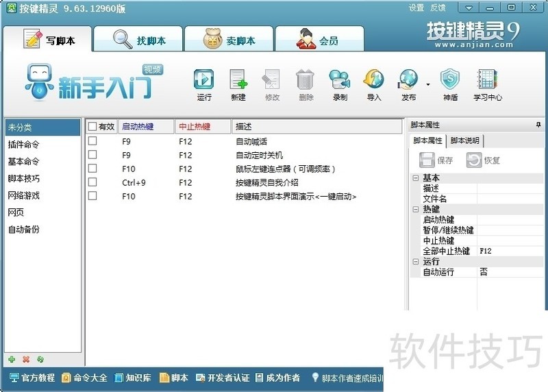Open 成为作者 in the bottom bar
This screenshot has width=548, height=392.
click(x=277, y=378)
